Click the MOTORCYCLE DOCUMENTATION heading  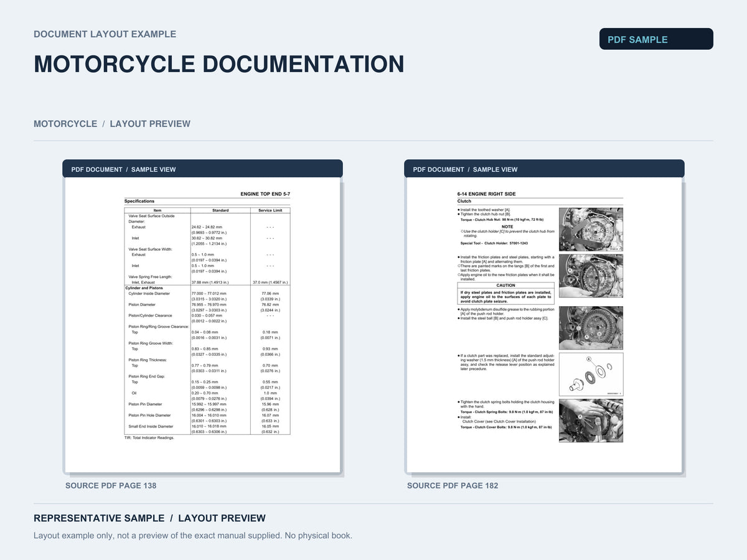tap(219, 64)
